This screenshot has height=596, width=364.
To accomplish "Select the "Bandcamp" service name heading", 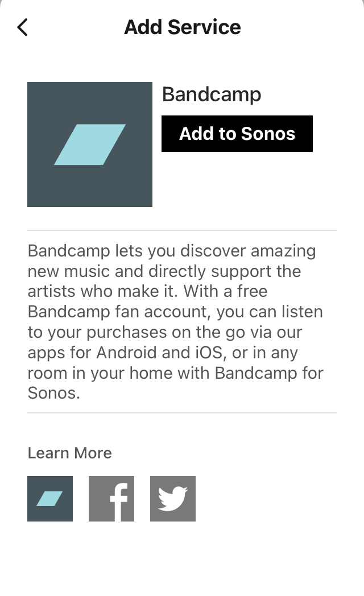I will click(212, 94).
